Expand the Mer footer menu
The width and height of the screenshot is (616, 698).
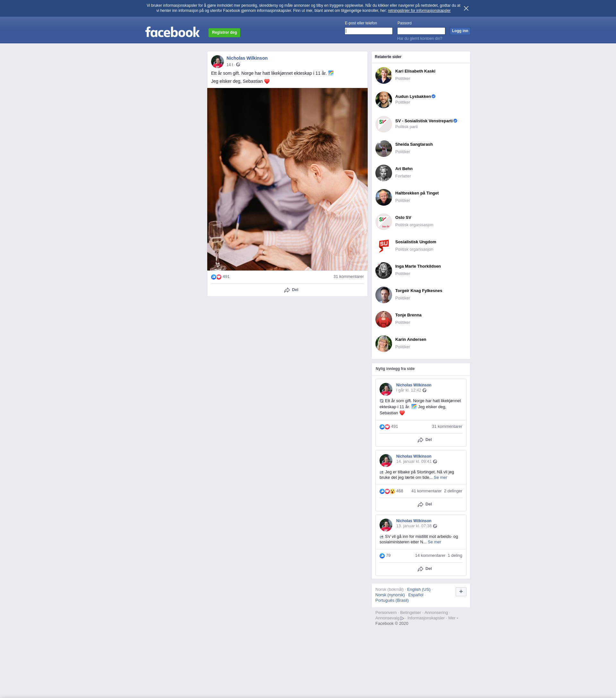(453, 618)
